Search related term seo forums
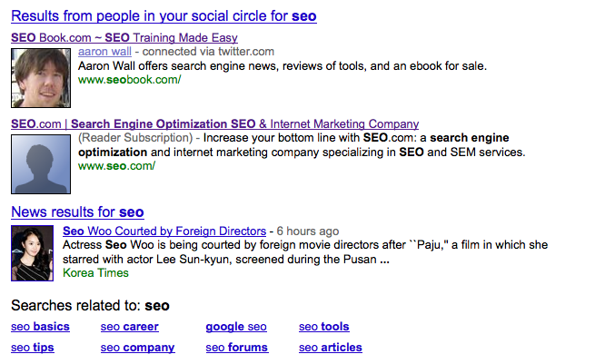The image size is (605, 364). tap(236, 348)
